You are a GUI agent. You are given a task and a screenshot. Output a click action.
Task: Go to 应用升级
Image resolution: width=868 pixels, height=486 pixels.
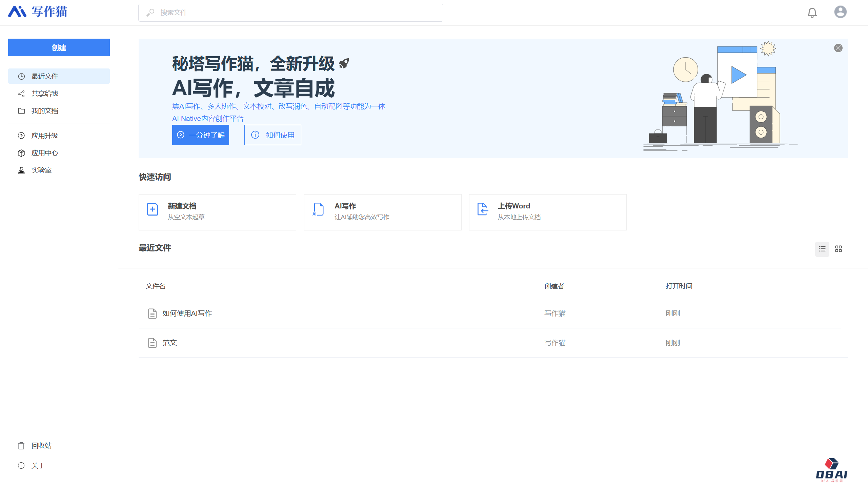[x=59, y=136]
